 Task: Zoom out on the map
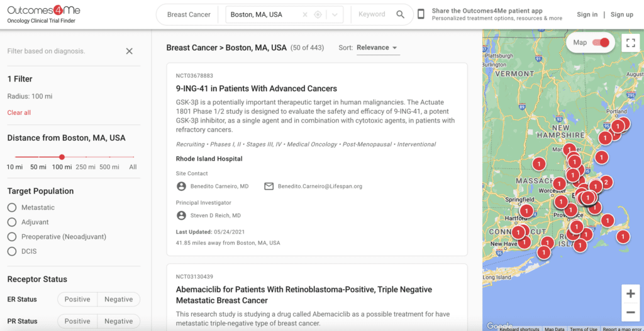tap(630, 312)
